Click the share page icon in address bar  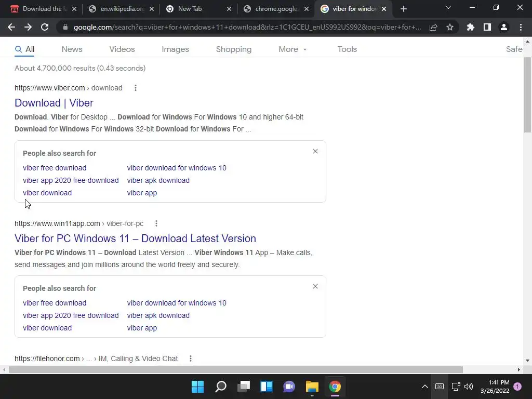[x=433, y=27]
